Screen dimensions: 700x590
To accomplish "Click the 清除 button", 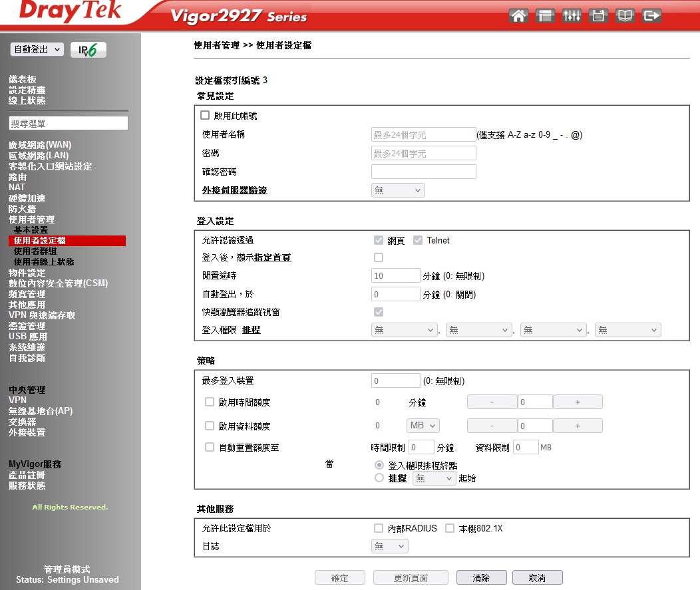I will click(x=481, y=578).
